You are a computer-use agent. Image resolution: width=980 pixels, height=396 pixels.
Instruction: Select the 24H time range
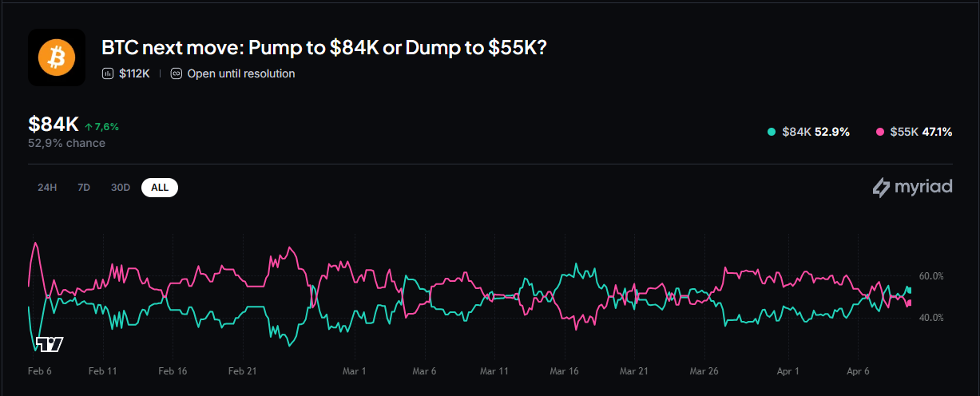(x=47, y=188)
